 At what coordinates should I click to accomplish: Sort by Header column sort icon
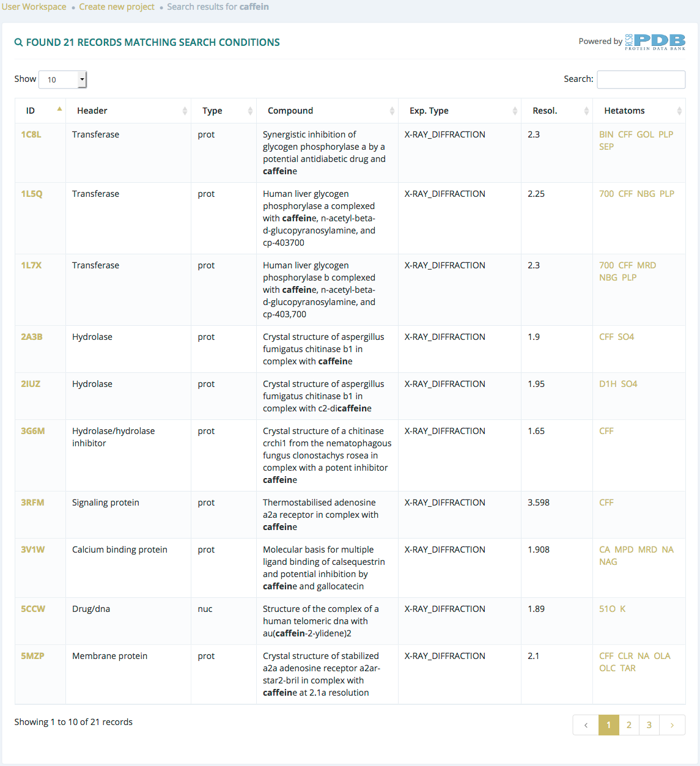tap(185, 111)
